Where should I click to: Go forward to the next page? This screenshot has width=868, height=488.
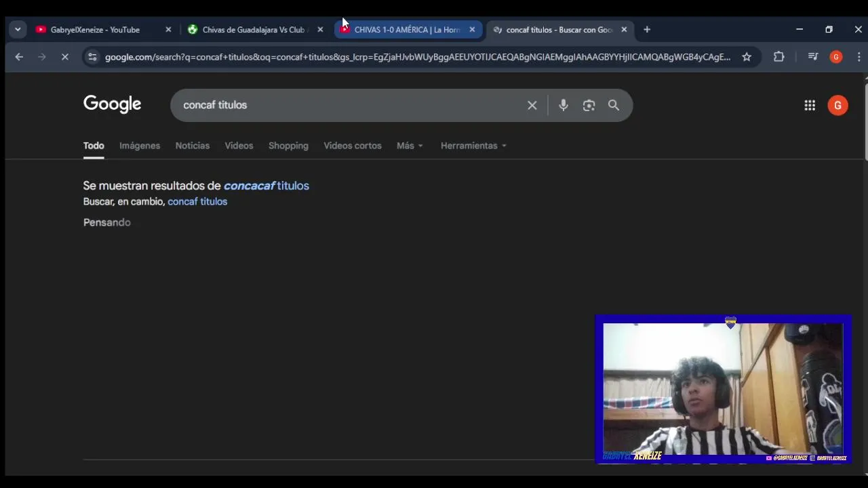click(42, 57)
